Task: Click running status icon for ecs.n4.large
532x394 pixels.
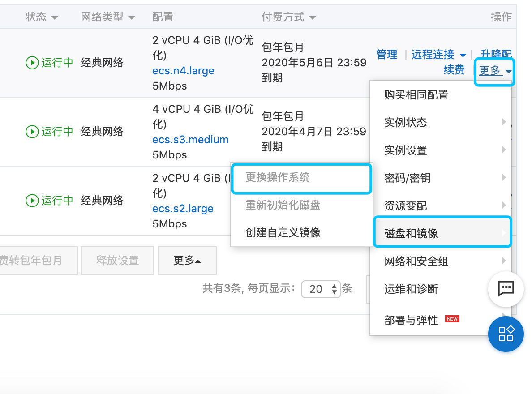Action: point(32,63)
